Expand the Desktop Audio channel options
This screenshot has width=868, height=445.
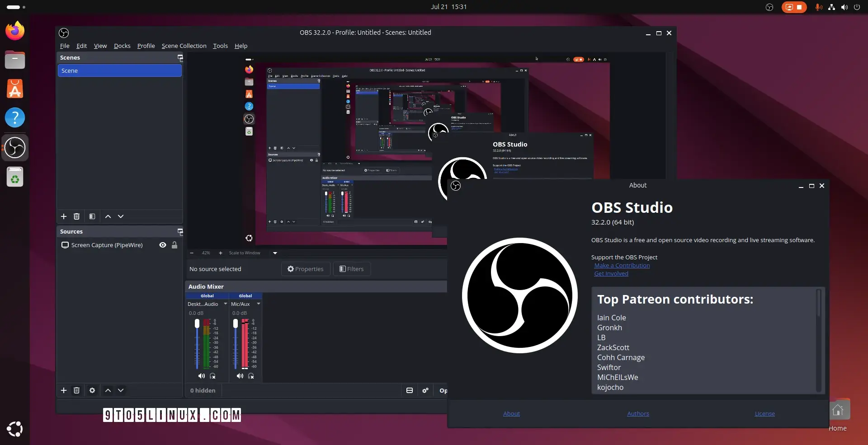click(x=226, y=304)
